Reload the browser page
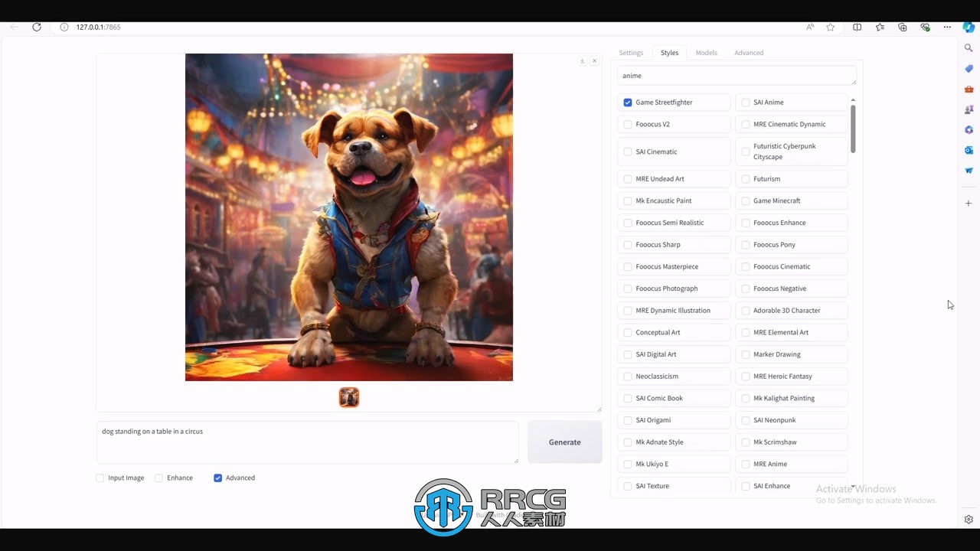Image resolution: width=980 pixels, height=551 pixels. click(36, 27)
